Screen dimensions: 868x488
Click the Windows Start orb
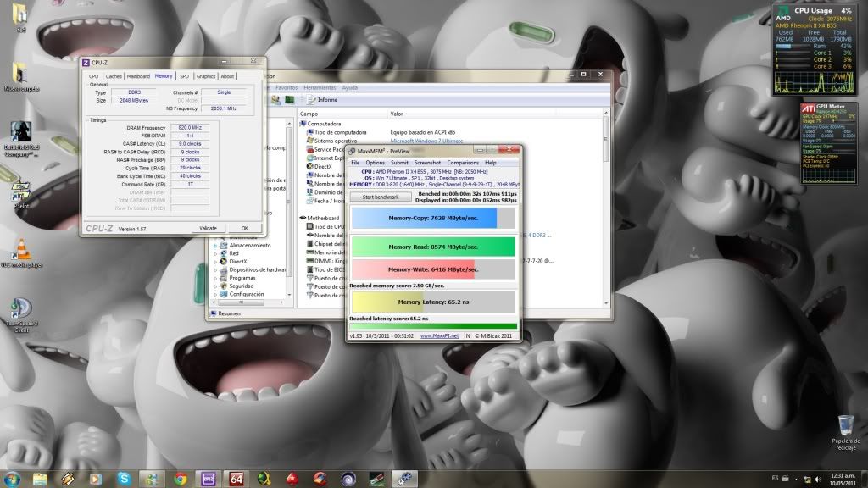point(12,479)
